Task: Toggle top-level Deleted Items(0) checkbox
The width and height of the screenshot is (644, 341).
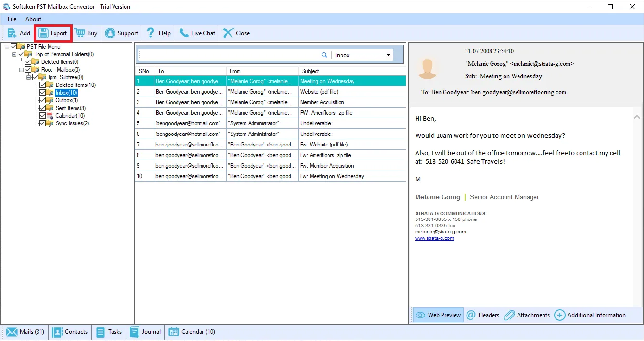Action: click(28, 62)
